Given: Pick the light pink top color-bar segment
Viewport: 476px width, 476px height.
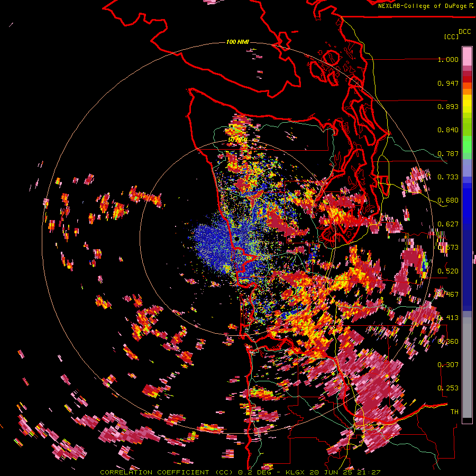Looking at the screenshot, I should [467, 56].
